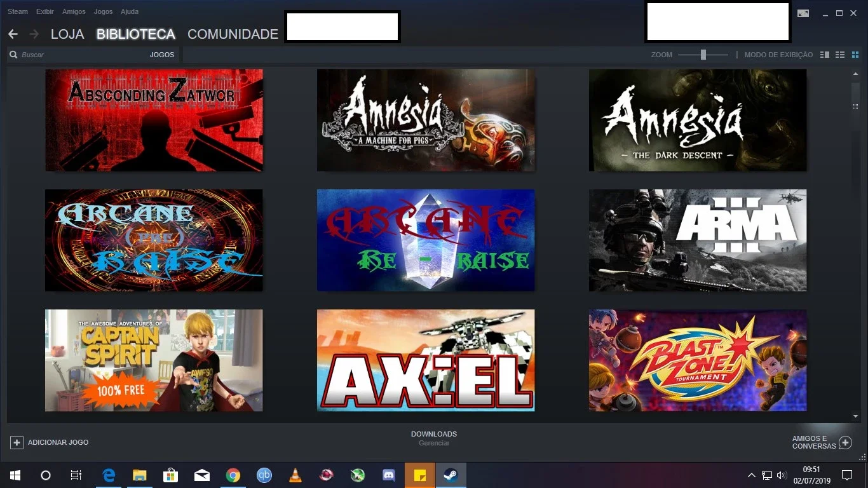Click the plus icon for Adicionar Jogo
The image size is (868, 488).
pyautogui.click(x=17, y=442)
